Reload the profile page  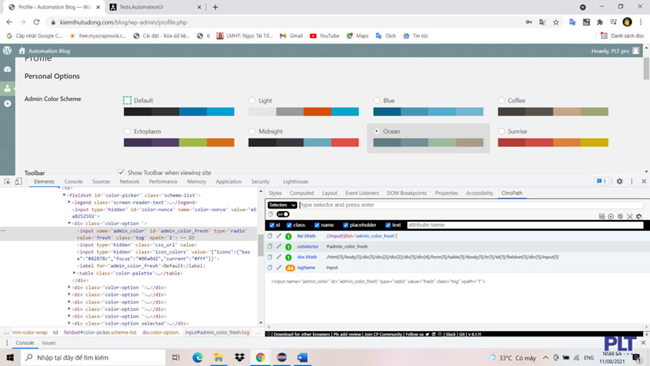(36, 22)
